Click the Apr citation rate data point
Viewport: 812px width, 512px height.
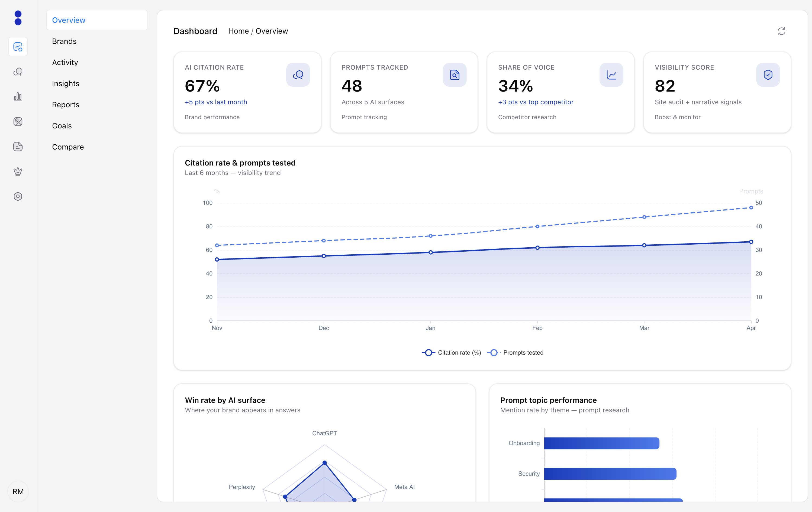point(751,242)
